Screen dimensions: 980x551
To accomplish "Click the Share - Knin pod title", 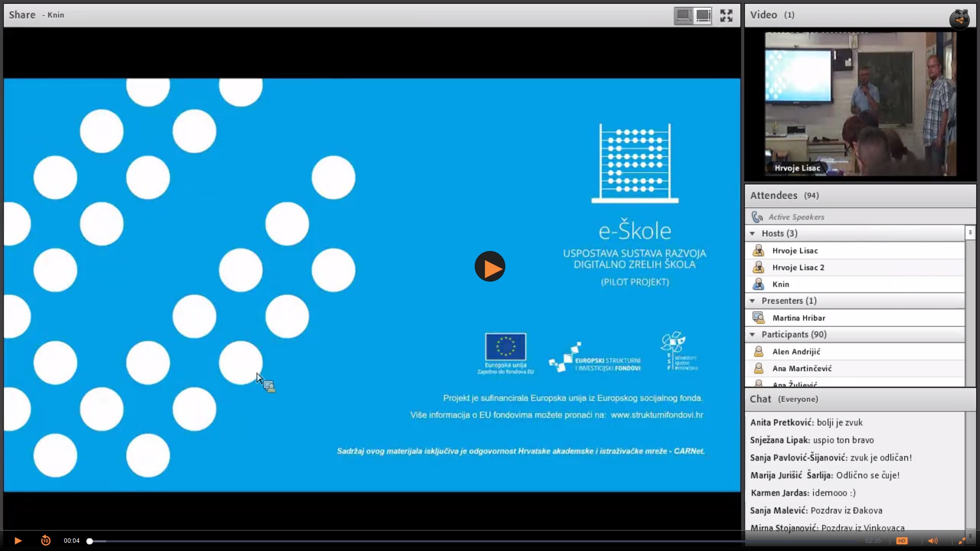I will click(36, 15).
